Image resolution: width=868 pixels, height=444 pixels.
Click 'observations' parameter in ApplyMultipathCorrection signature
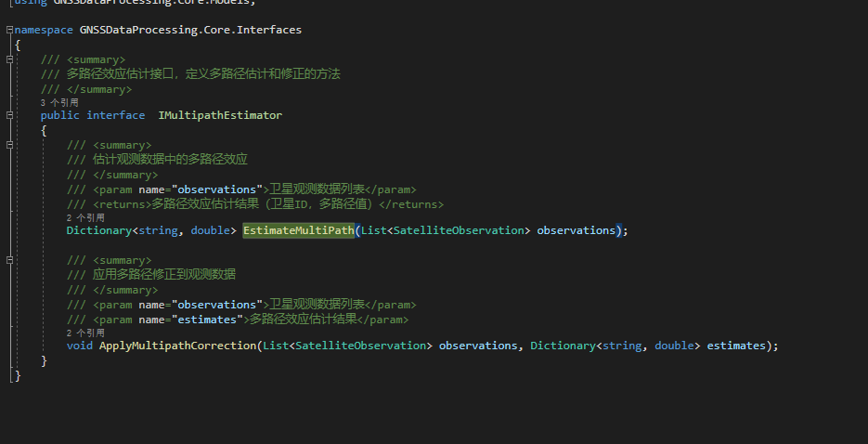[478, 346]
